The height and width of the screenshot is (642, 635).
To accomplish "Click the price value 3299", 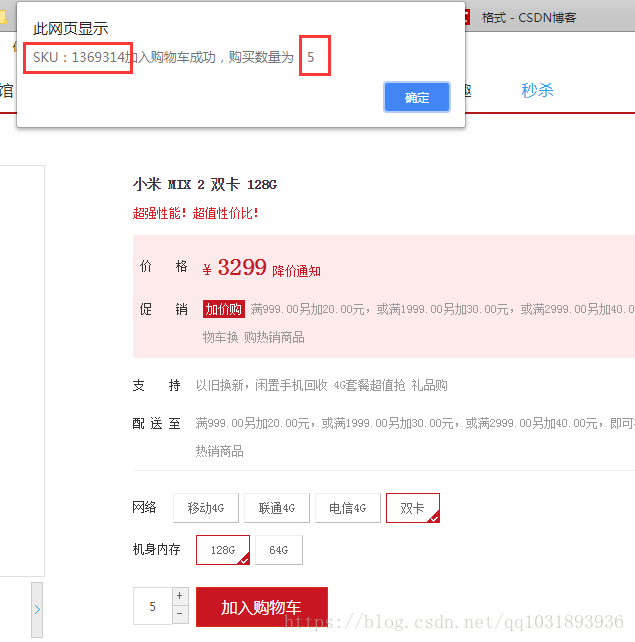I will click(242, 267).
